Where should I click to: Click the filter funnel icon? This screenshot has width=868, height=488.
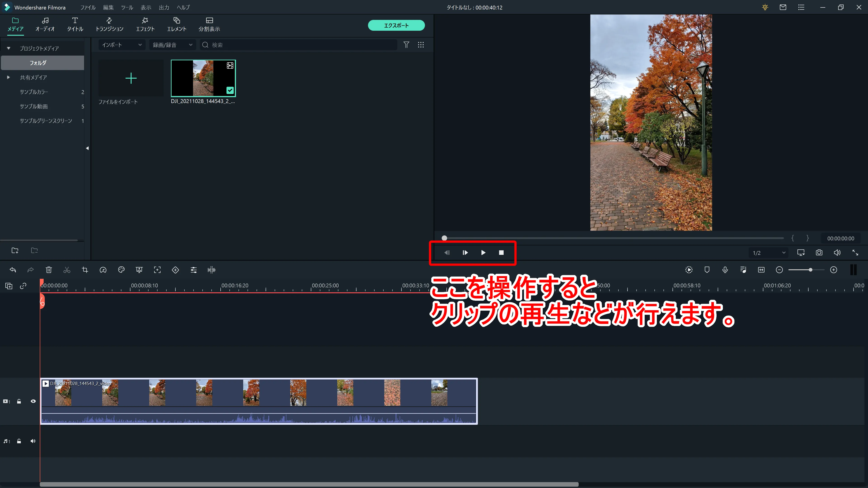pyautogui.click(x=406, y=45)
